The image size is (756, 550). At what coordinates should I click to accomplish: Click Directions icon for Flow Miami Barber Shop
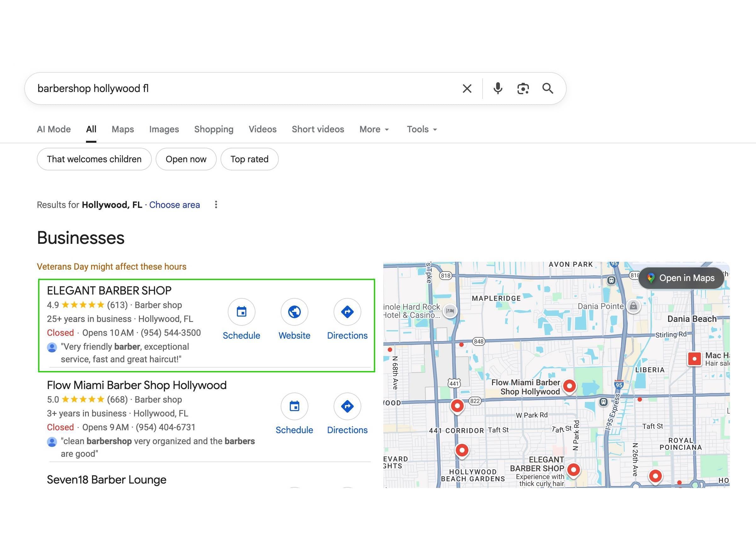click(347, 406)
